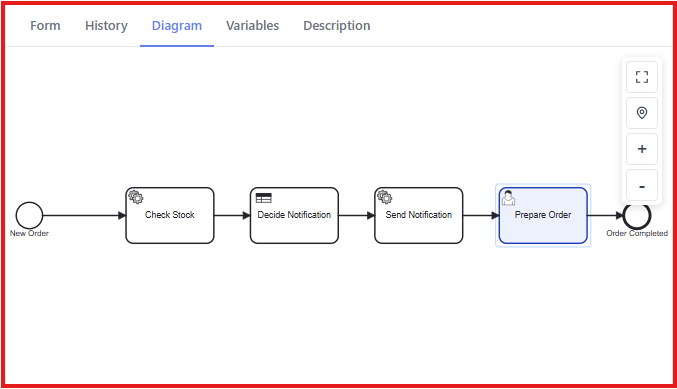Select the highlighted Prepare Order task
The image size is (677, 389).
pyautogui.click(x=543, y=215)
